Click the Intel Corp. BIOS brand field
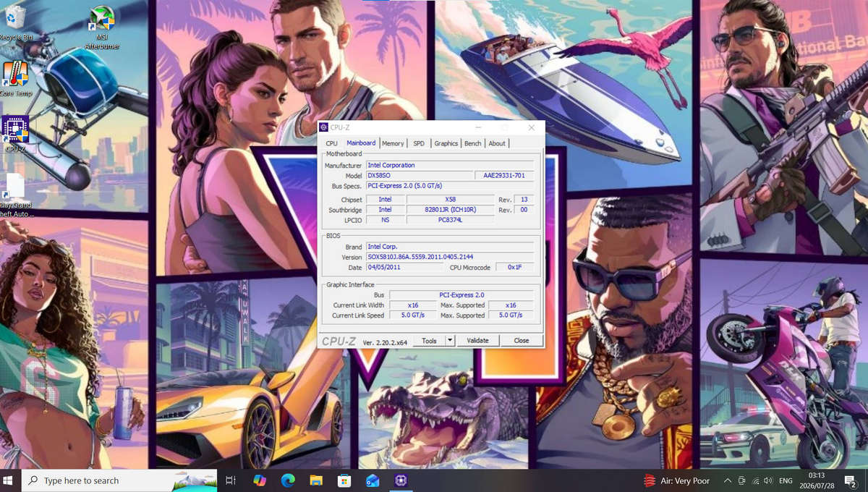 tap(450, 247)
